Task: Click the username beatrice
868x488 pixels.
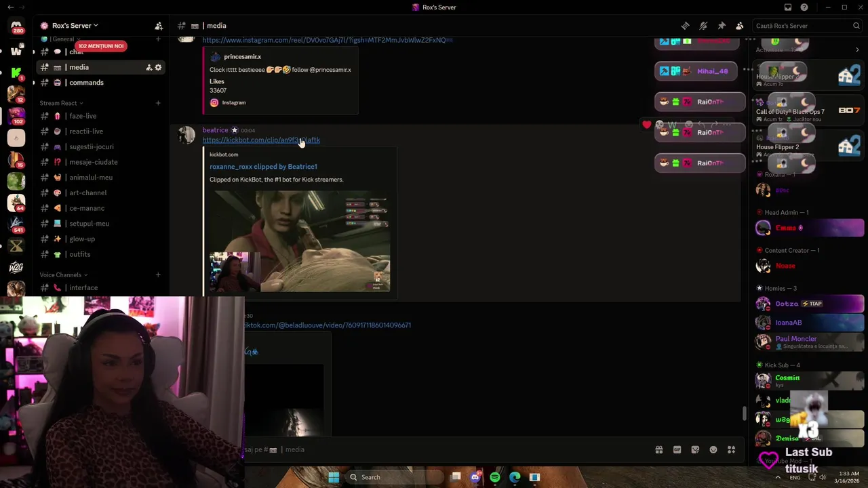Action: [x=215, y=130]
